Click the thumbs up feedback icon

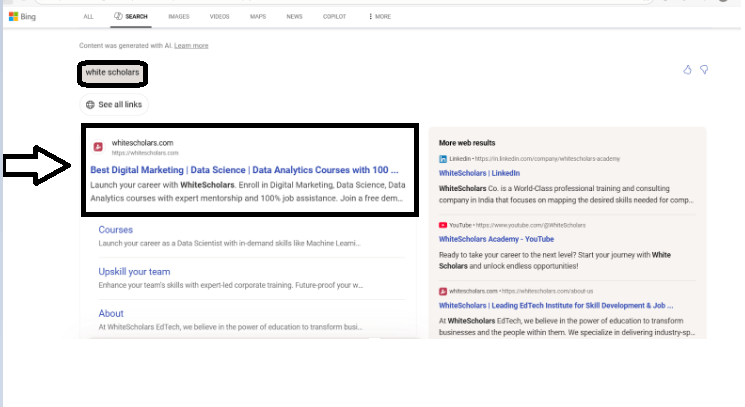pos(687,70)
